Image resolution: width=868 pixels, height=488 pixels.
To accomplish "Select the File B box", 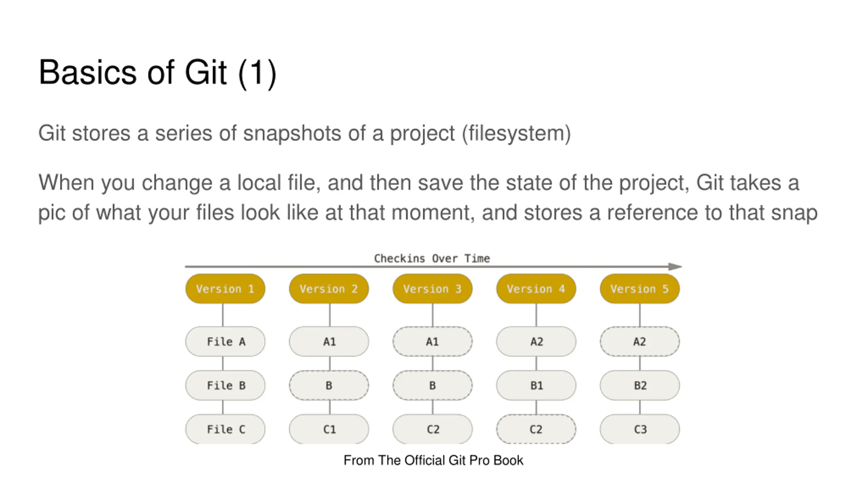I will [225, 385].
